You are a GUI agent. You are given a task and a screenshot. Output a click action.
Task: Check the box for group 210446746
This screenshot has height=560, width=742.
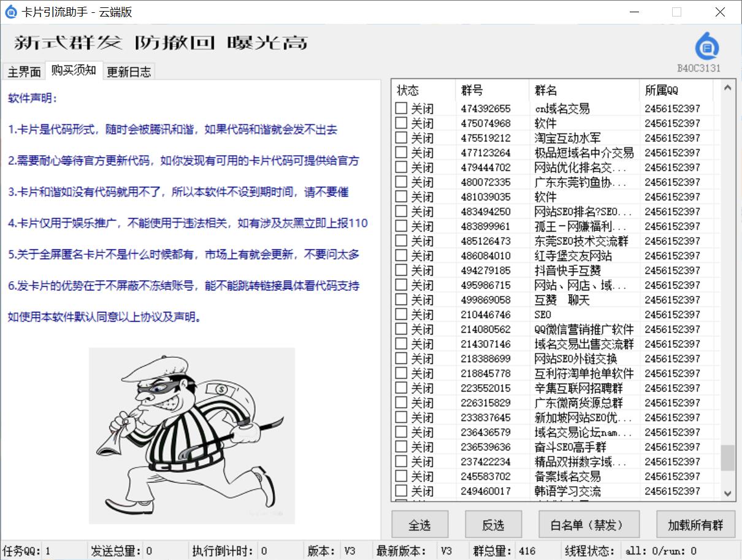pos(401,314)
